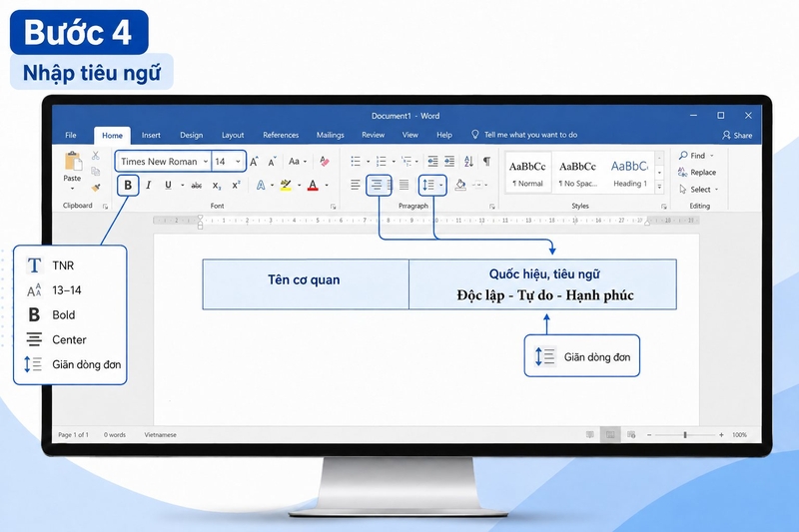Apply the Heading 1 style
The image size is (799, 532).
[630, 173]
